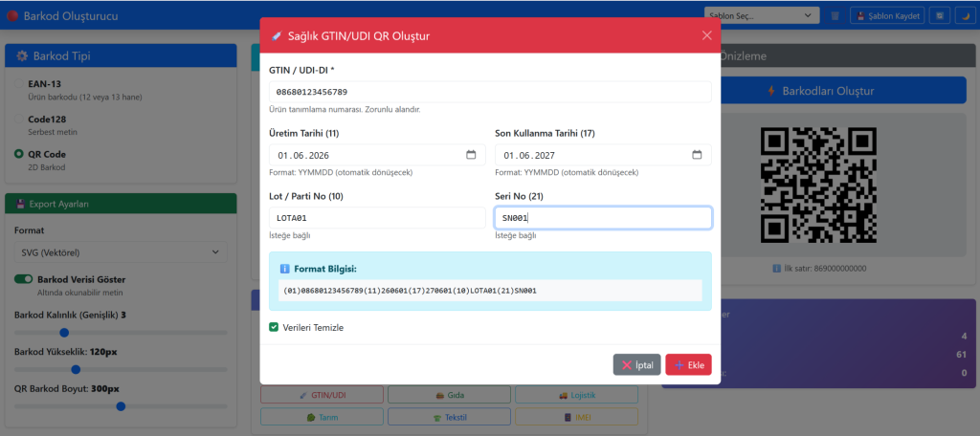The width and height of the screenshot is (980, 436).
Task: Click the Üretim Tarihi date field
Action: [377, 155]
